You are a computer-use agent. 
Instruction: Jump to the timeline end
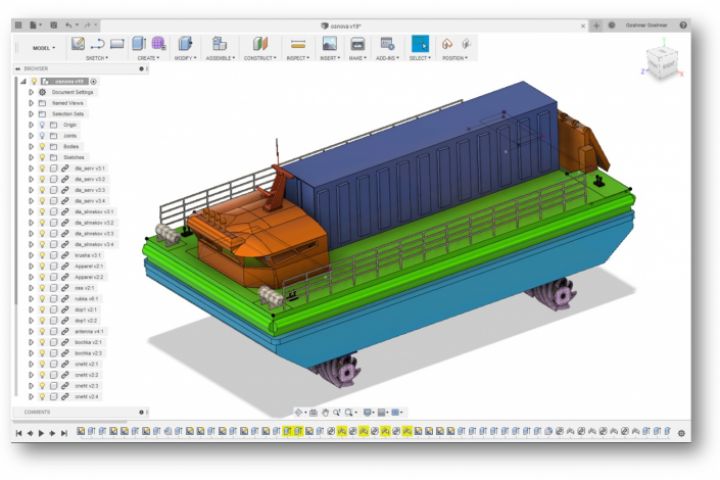[64, 433]
